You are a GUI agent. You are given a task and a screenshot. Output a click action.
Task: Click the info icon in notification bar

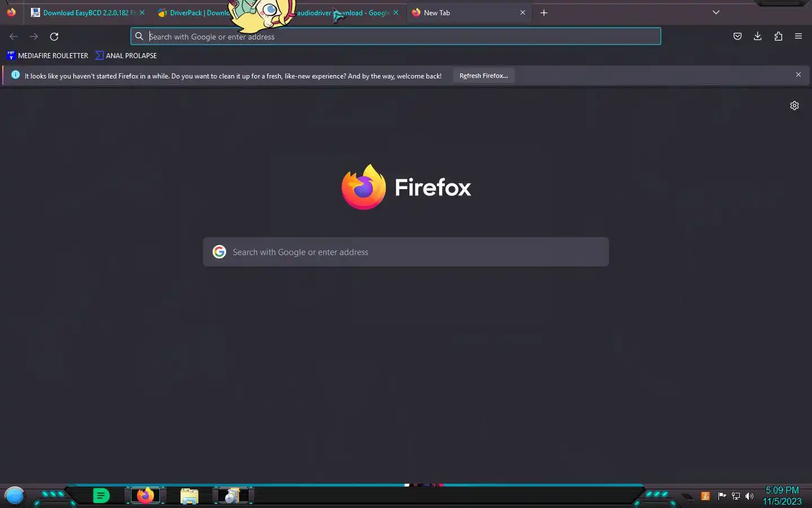[x=15, y=75]
